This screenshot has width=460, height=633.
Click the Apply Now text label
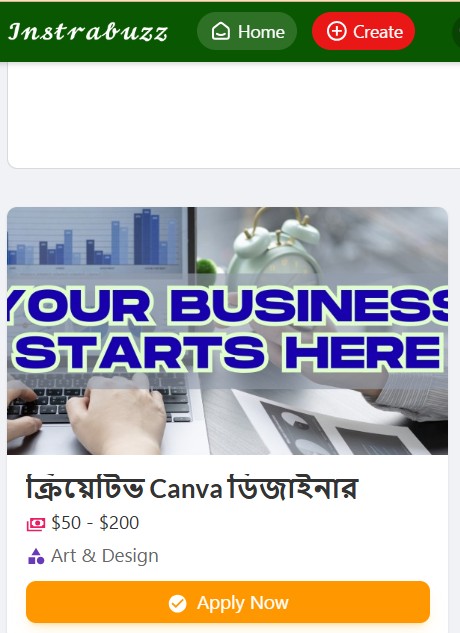[243, 603]
